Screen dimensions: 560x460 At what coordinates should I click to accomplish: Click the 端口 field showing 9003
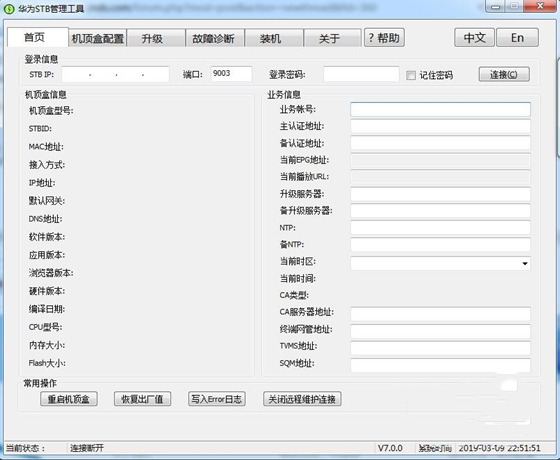click(231, 74)
